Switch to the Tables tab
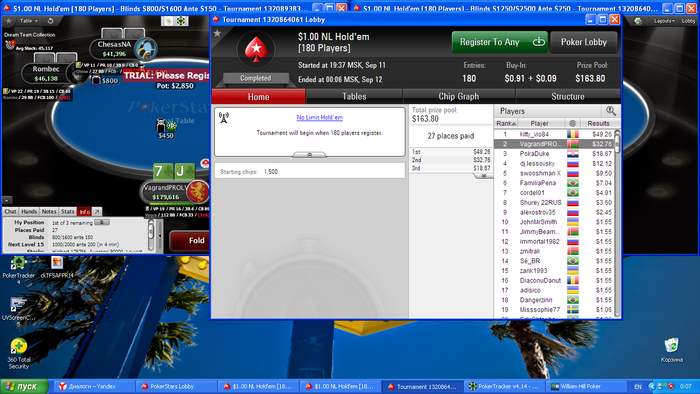 point(354,96)
